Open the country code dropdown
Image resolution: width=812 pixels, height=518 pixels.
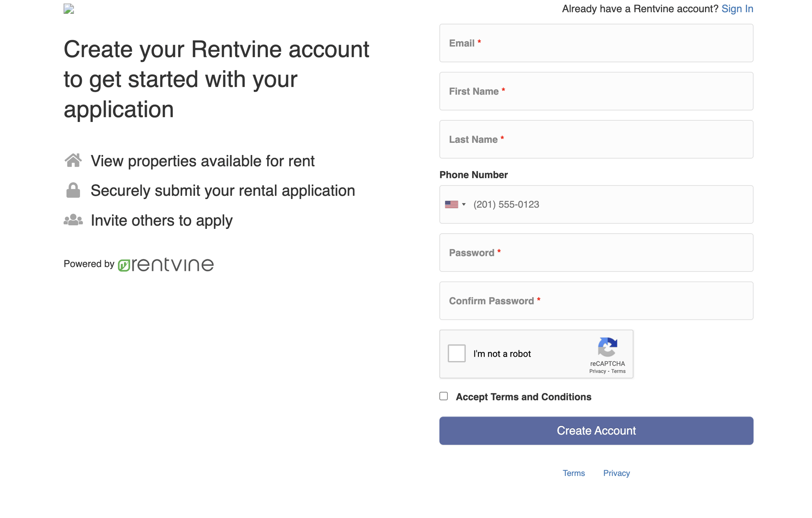coord(463,204)
